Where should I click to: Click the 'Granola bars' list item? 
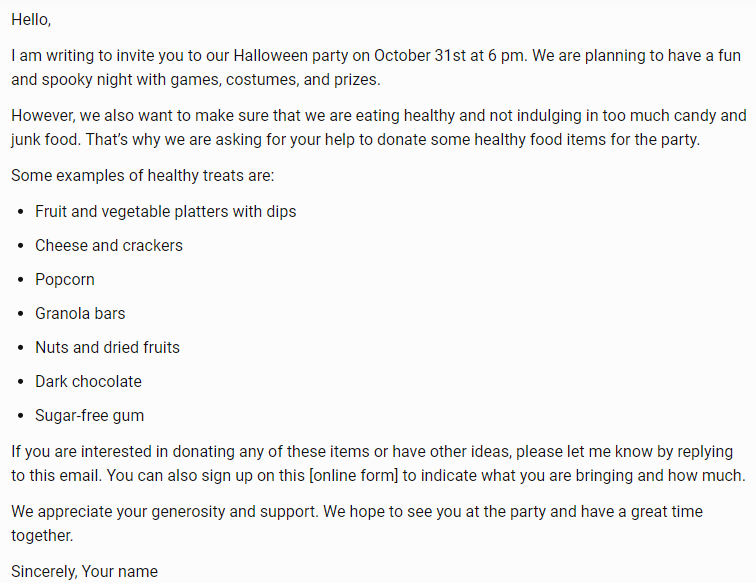point(80,313)
